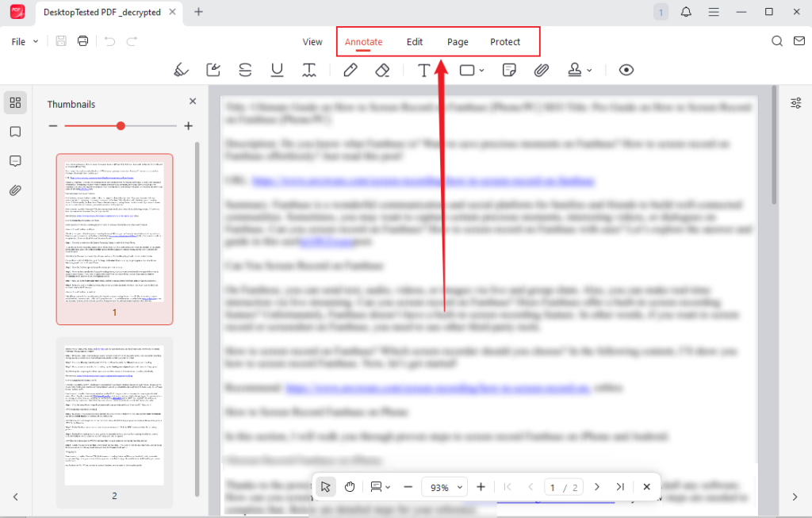Add a sticky note comment
This screenshot has width=812, height=518.
pos(508,70)
